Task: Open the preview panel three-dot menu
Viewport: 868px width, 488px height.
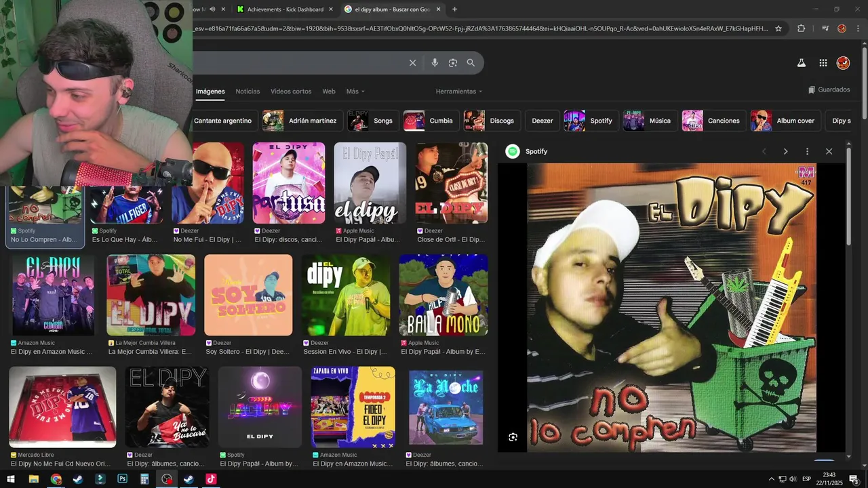Action: pos(807,152)
